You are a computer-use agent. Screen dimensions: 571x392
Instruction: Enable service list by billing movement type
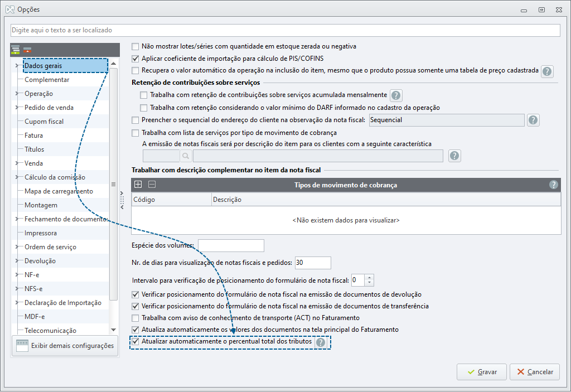(x=135, y=133)
